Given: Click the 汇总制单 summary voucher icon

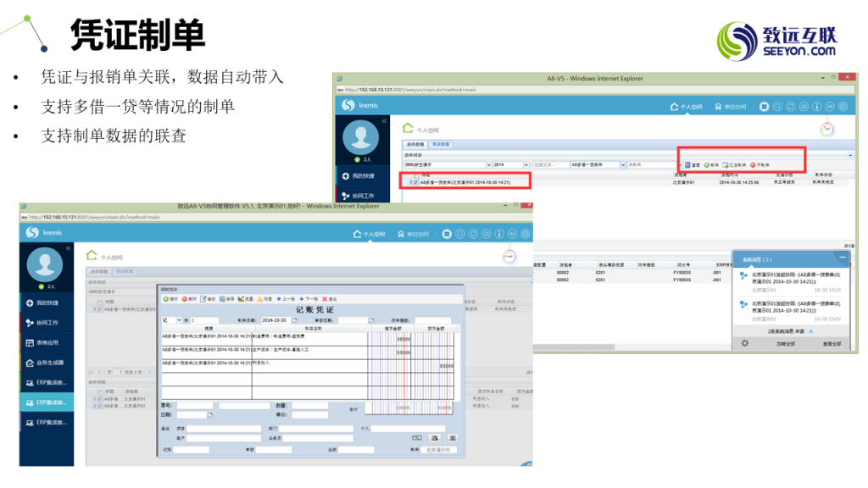Looking at the screenshot, I should tap(725, 164).
